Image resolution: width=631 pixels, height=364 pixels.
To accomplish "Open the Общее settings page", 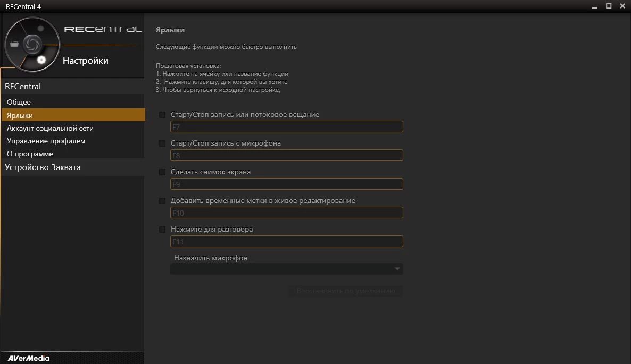I will point(72,102).
